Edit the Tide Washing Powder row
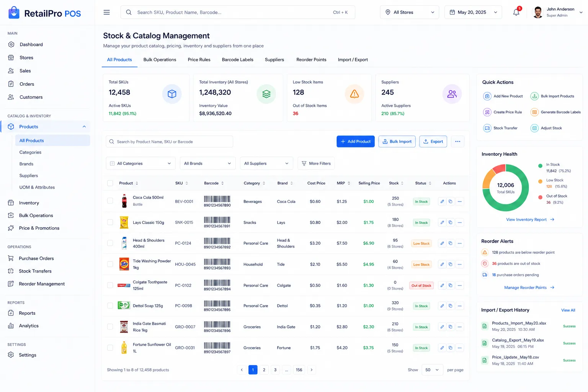 pyautogui.click(x=442, y=264)
